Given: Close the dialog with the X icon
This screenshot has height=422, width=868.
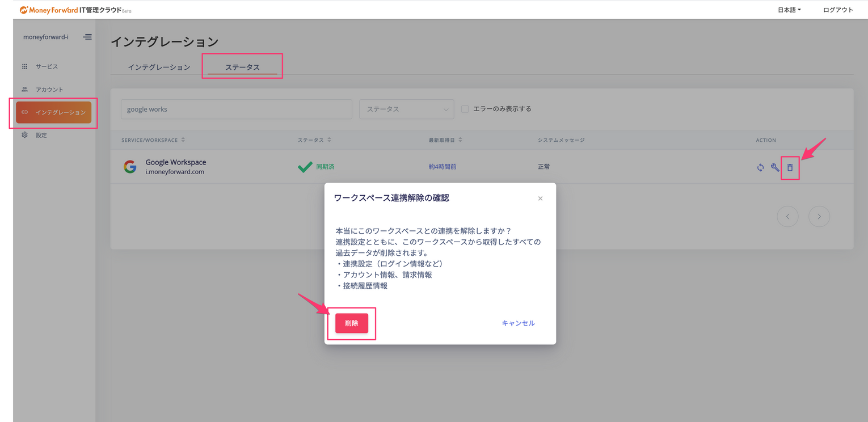Looking at the screenshot, I should [x=540, y=199].
